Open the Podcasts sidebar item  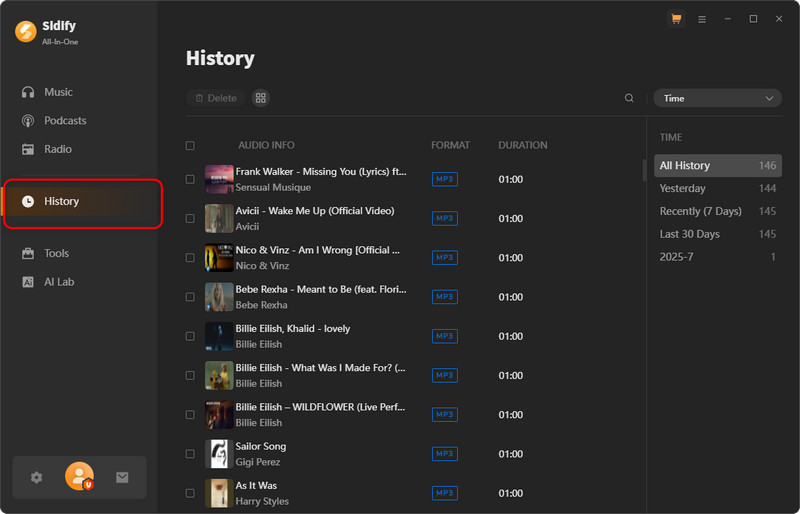[54, 121]
